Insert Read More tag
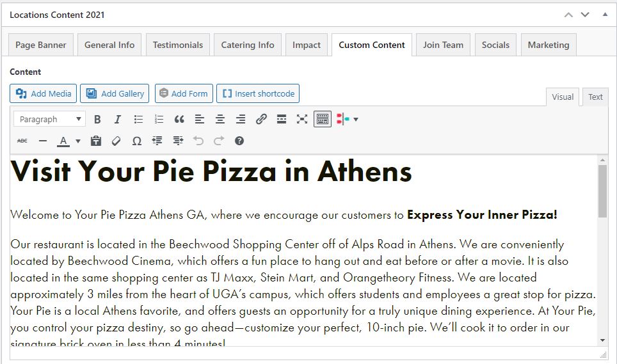Image resolution: width=617 pixels, height=364 pixels. (282, 119)
